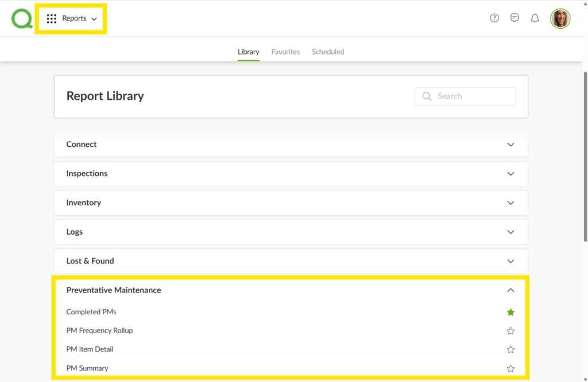
Task: Open the PM Summary report
Action: click(x=87, y=368)
